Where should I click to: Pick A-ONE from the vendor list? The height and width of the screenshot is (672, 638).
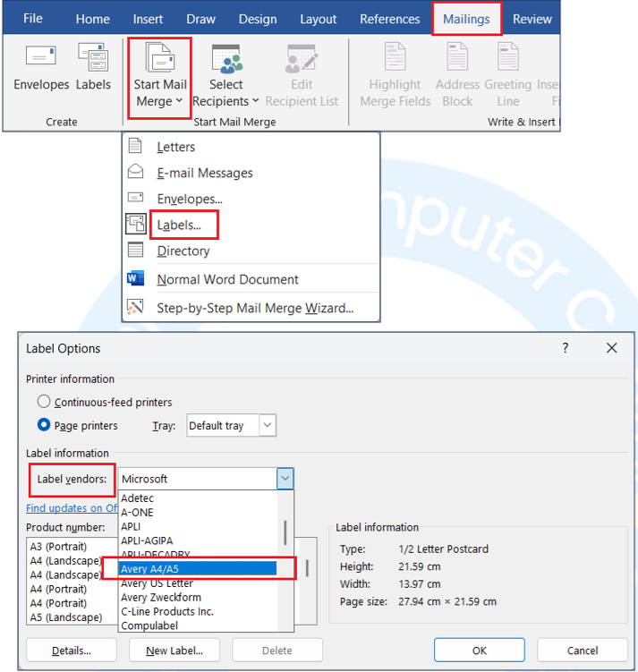coord(198,512)
